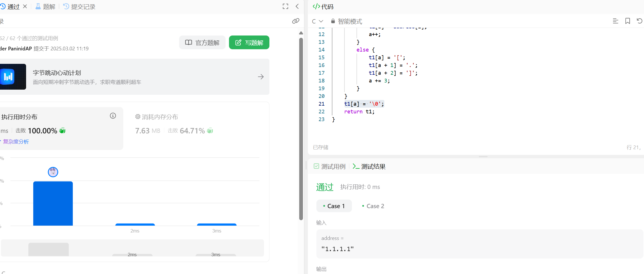Click the 官方题解 button
This screenshot has height=274, width=644.
pyautogui.click(x=202, y=43)
